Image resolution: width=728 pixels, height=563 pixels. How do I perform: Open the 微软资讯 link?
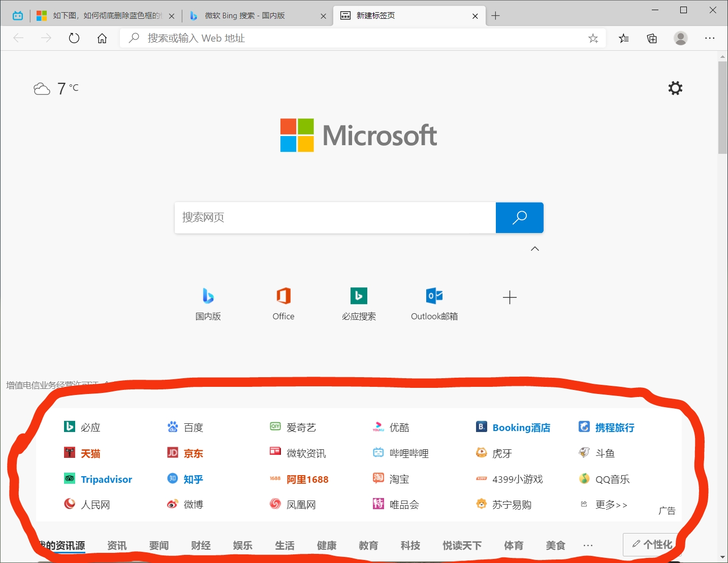pos(298,453)
